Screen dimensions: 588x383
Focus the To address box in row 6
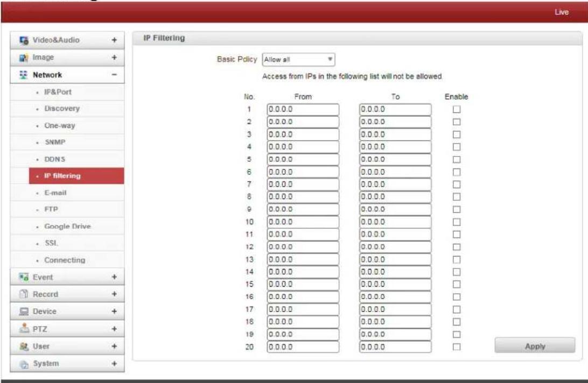(x=395, y=172)
